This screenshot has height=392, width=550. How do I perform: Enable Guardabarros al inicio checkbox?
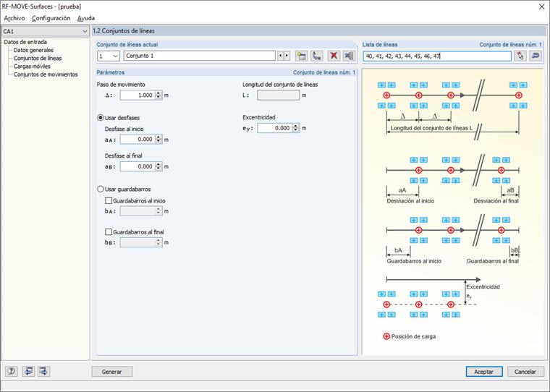(x=109, y=200)
